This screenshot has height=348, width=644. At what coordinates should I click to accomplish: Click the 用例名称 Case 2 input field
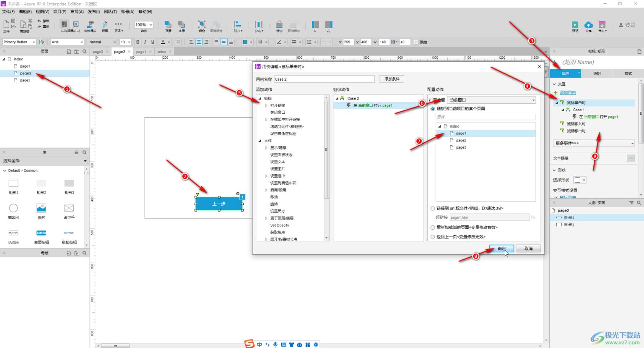point(324,79)
